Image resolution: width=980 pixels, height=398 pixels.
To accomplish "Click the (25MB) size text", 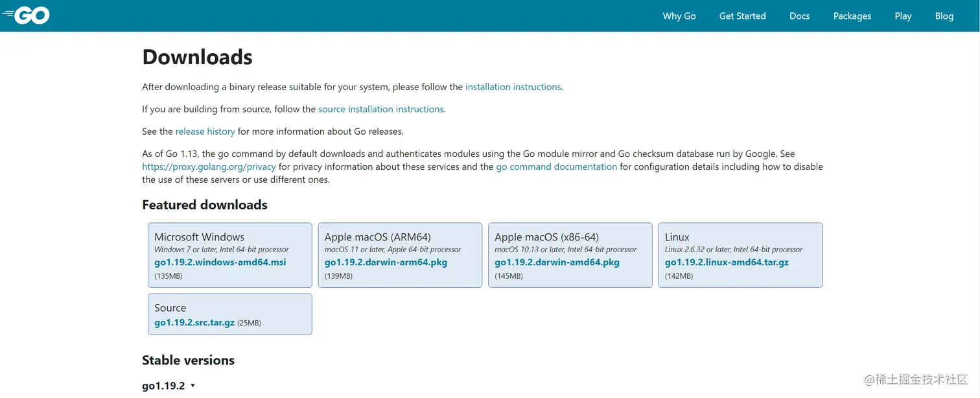I will (x=249, y=323).
